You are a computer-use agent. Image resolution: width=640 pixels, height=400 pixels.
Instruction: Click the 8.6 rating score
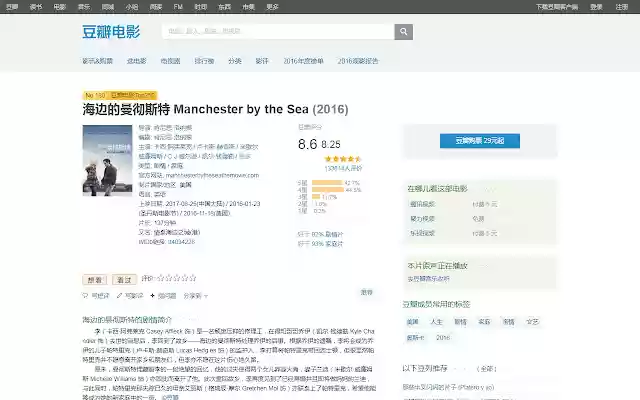point(307,144)
